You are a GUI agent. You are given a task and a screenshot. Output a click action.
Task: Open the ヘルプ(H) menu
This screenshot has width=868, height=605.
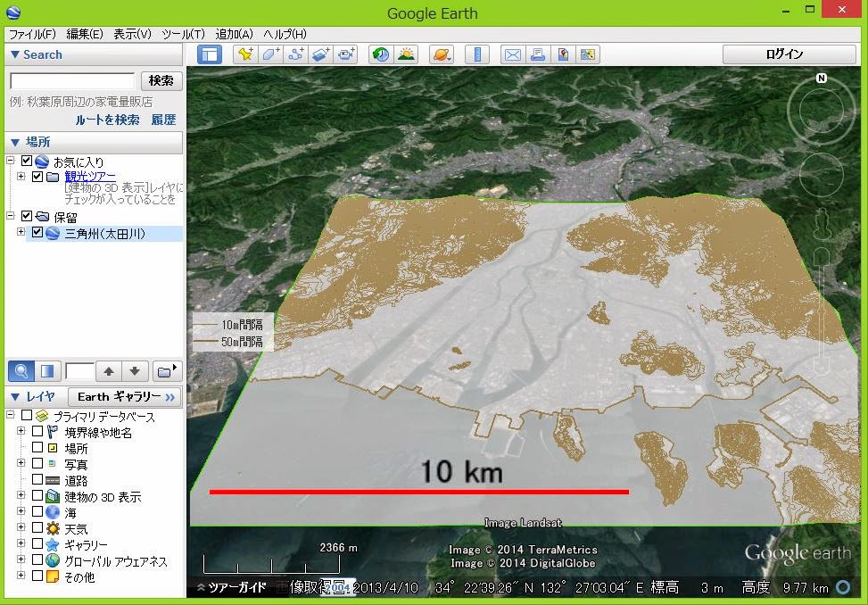pyautogui.click(x=285, y=34)
